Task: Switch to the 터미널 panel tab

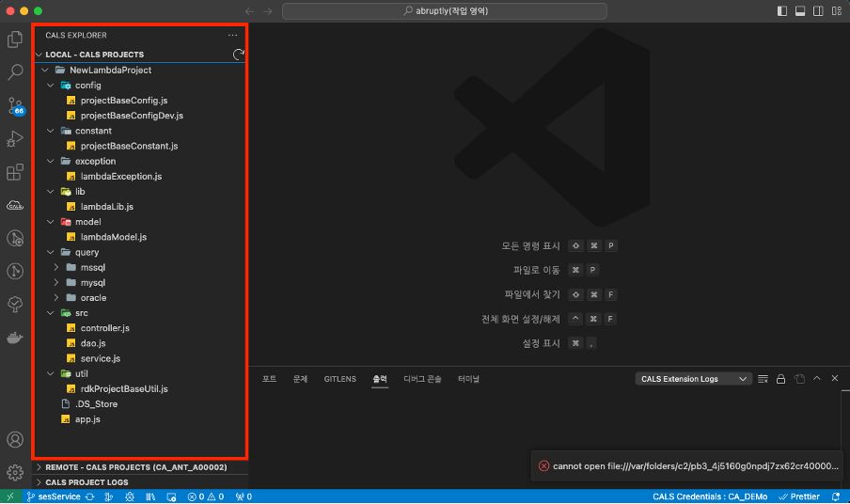Action: click(x=468, y=379)
